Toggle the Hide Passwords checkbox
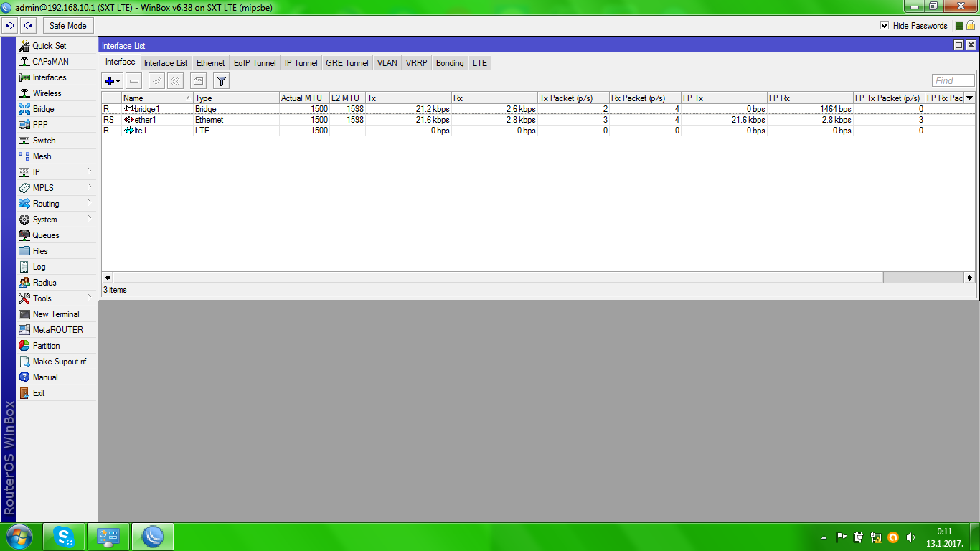The image size is (980, 551). pyautogui.click(x=885, y=26)
